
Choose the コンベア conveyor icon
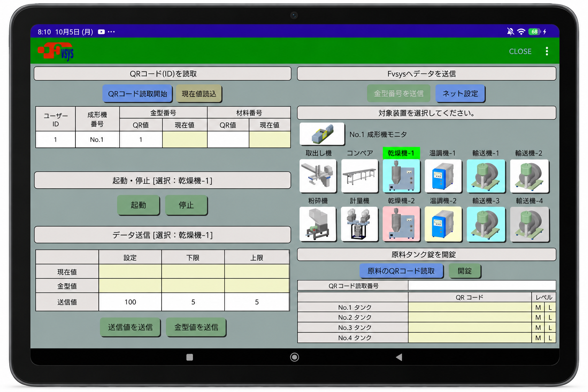tap(360, 176)
